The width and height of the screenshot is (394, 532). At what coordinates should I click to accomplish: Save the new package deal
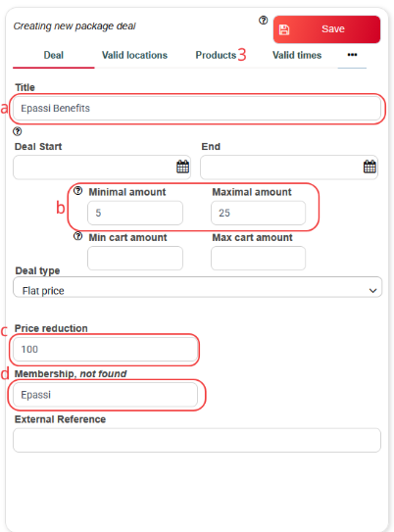click(326, 29)
